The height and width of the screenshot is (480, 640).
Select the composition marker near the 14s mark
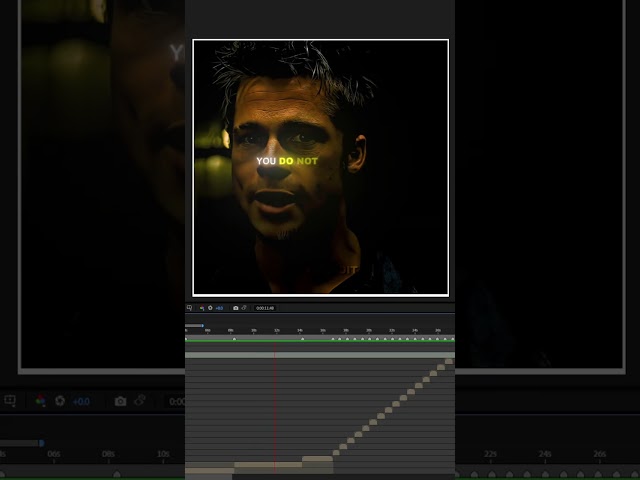[302, 339]
